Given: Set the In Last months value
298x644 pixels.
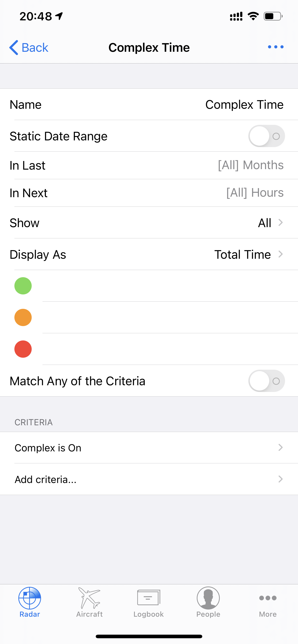Looking at the screenshot, I should click(x=251, y=165).
